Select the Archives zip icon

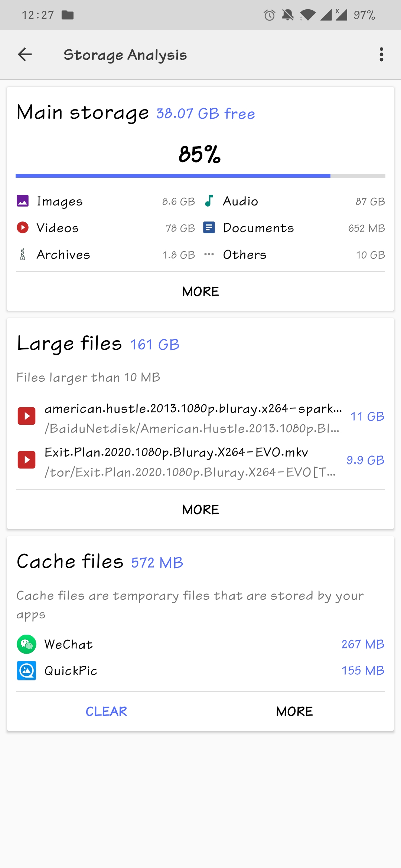pyautogui.click(x=23, y=254)
